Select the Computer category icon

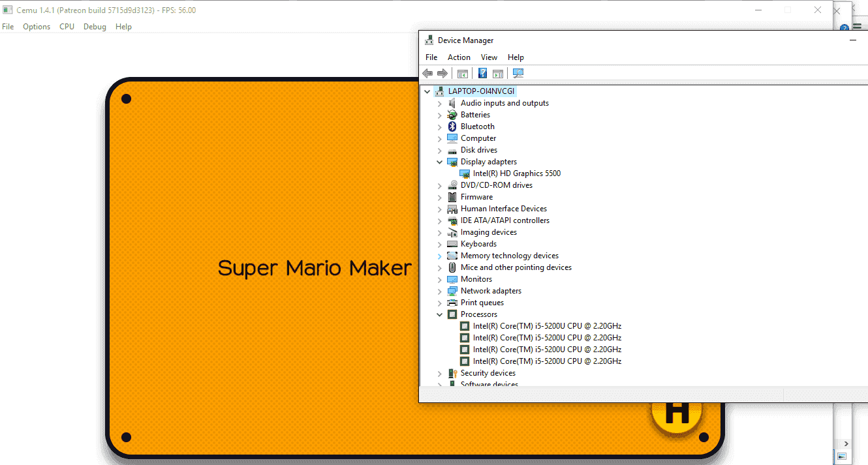[452, 138]
